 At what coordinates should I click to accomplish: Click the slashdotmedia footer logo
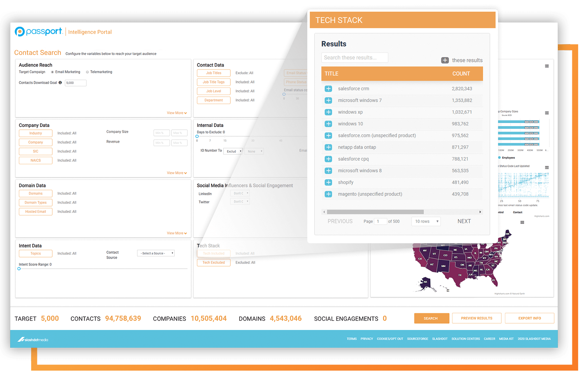tap(33, 339)
